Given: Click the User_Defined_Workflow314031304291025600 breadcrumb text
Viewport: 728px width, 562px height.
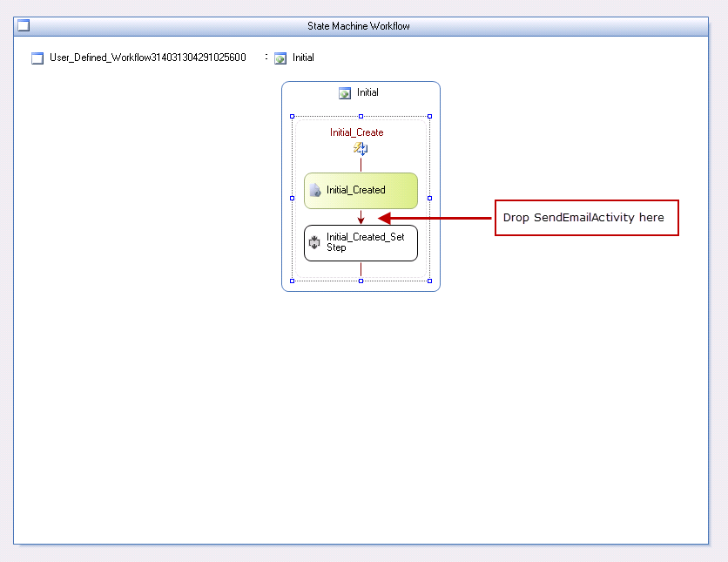Looking at the screenshot, I should 148,58.
